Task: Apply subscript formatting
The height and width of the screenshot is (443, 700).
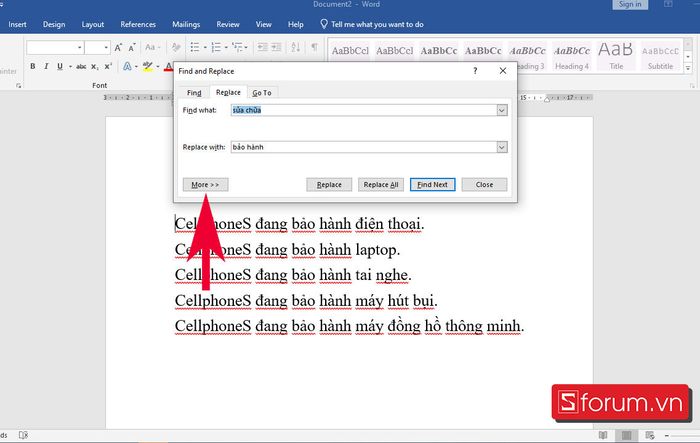Action: 95,67
